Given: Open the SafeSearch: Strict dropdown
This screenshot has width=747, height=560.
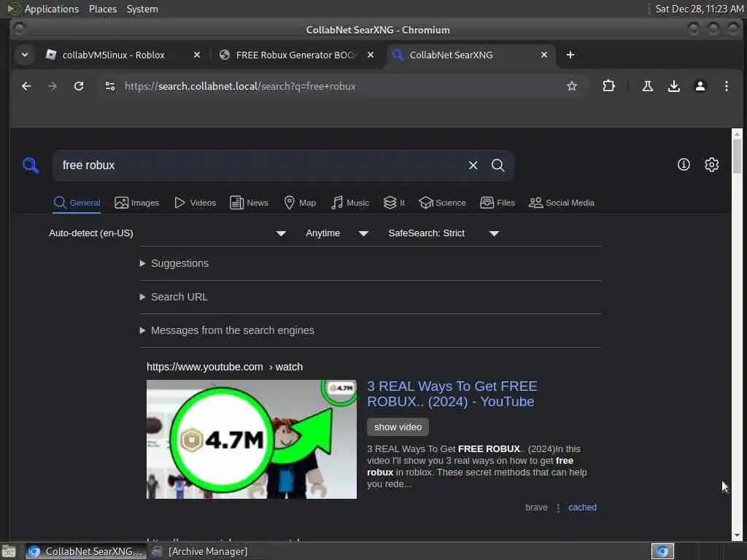Looking at the screenshot, I should pyautogui.click(x=444, y=233).
